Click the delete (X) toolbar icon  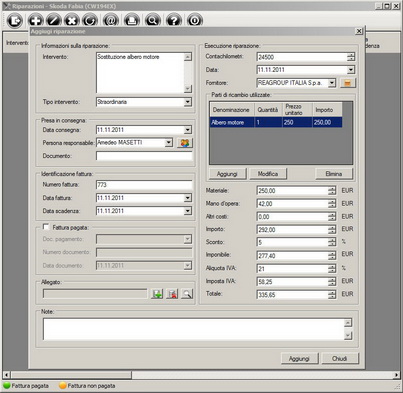click(71, 20)
